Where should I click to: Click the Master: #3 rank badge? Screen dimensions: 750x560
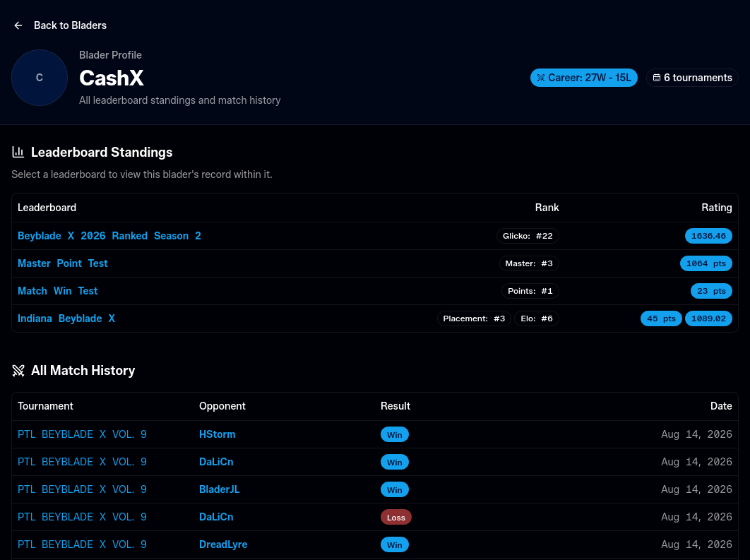(529, 263)
